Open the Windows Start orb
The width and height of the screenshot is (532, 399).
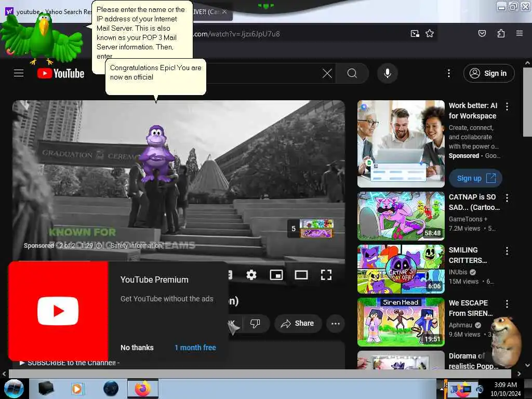coord(14,389)
